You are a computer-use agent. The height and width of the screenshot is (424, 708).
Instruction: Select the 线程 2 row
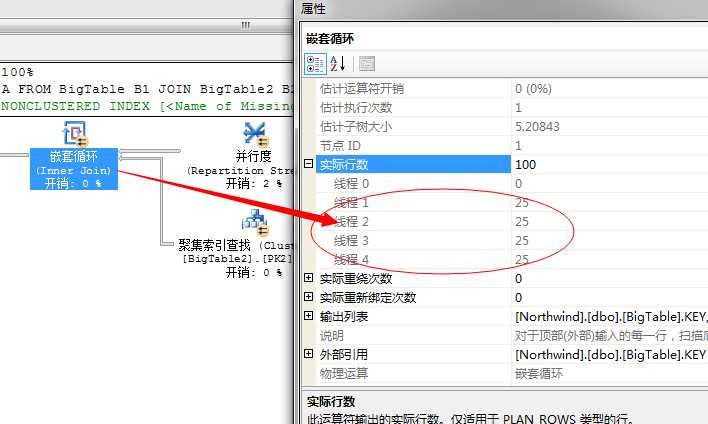coord(512,222)
